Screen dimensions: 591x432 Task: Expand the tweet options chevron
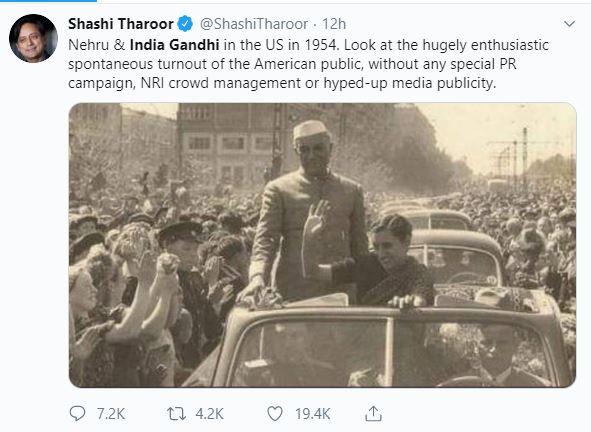click(x=569, y=24)
